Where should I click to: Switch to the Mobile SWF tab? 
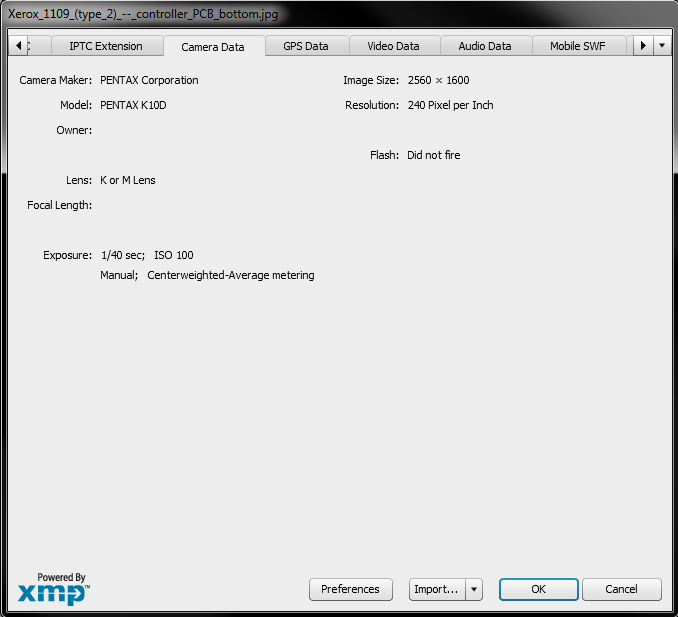coord(580,46)
